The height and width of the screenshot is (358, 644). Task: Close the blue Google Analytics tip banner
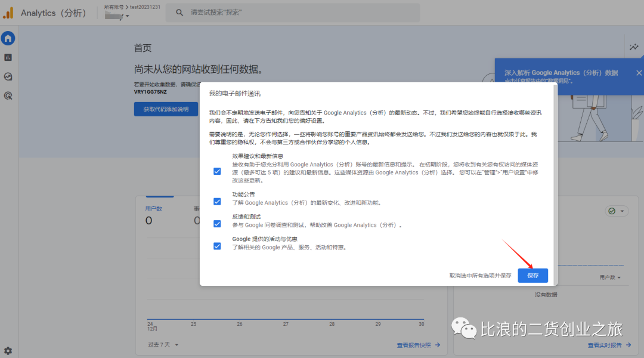[639, 73]
